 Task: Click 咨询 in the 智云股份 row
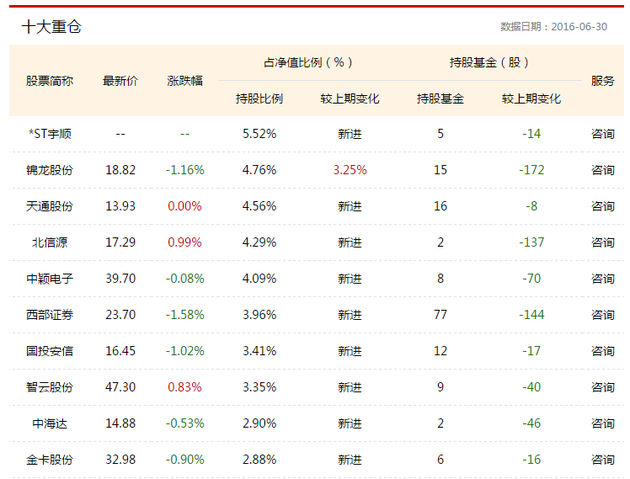(603, 387)
